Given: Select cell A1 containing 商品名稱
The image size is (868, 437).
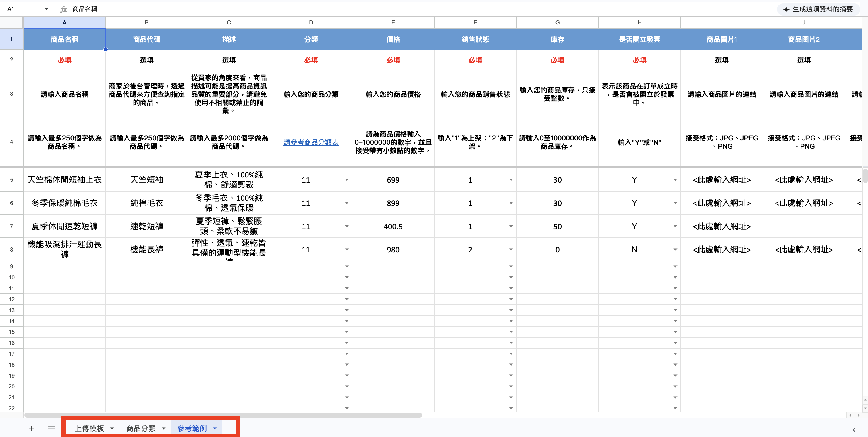Looking at the screenshot, I should point(64,39).
